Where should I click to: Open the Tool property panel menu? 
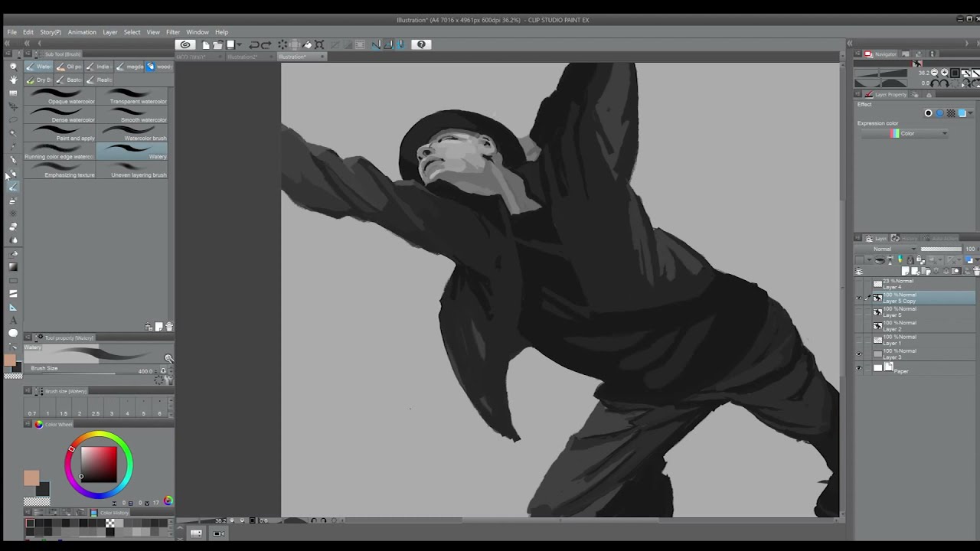pyautogui.click(x=28, y=337)
